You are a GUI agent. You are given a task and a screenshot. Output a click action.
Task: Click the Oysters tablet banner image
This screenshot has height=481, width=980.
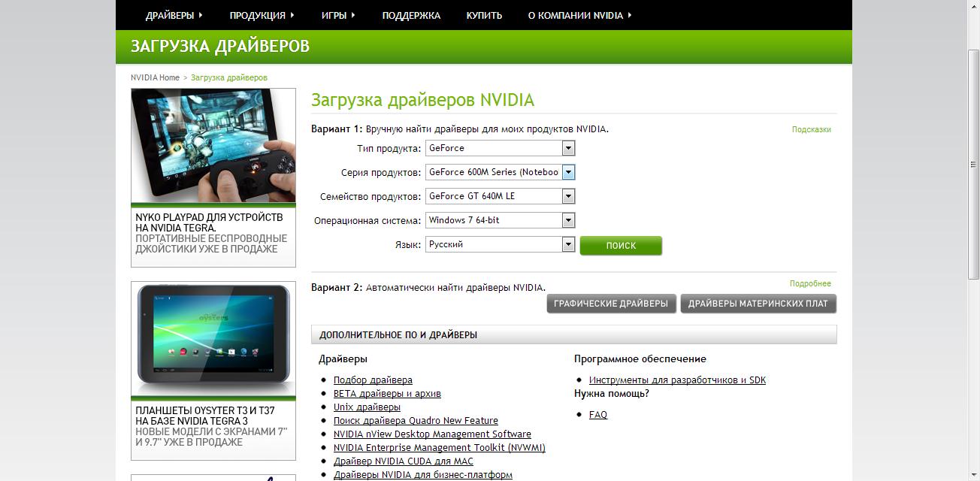[213, 339]
